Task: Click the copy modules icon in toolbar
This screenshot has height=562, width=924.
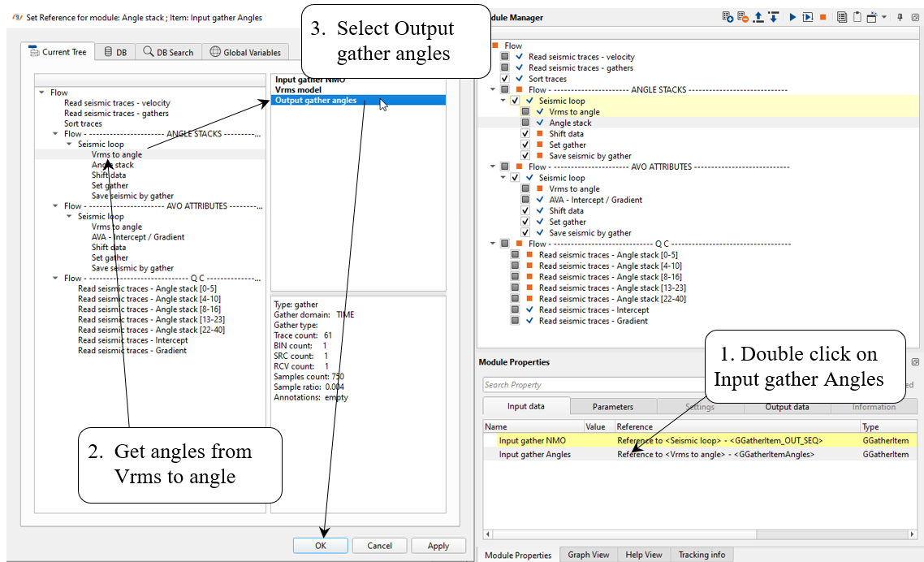Action: point(842,17)
